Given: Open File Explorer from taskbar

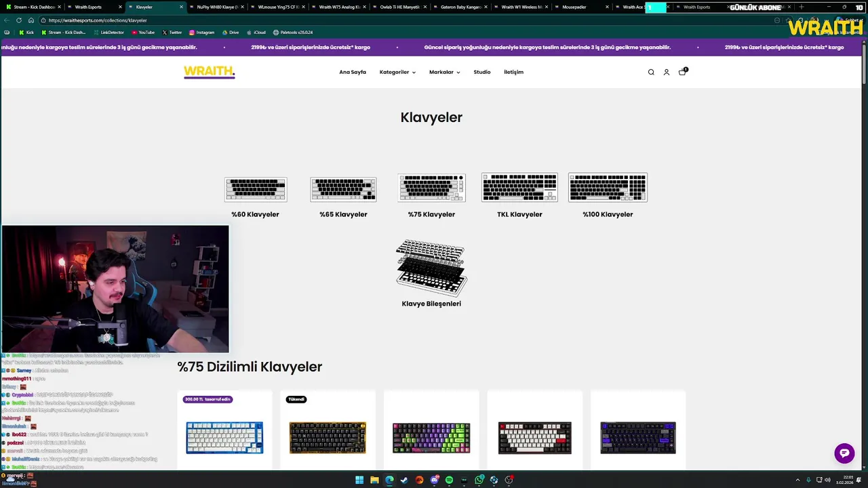Looking at the screenshot, I should pyautogui.click(x=374, y=480).
